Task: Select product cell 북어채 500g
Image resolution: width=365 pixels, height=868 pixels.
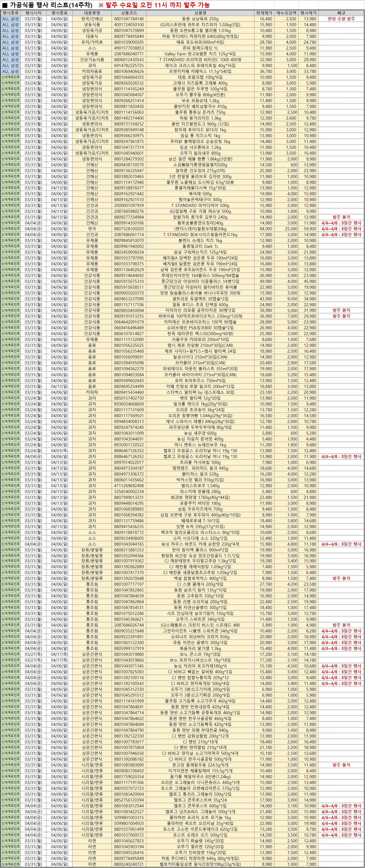Action: pyautogui.click(x=200, y=194)
